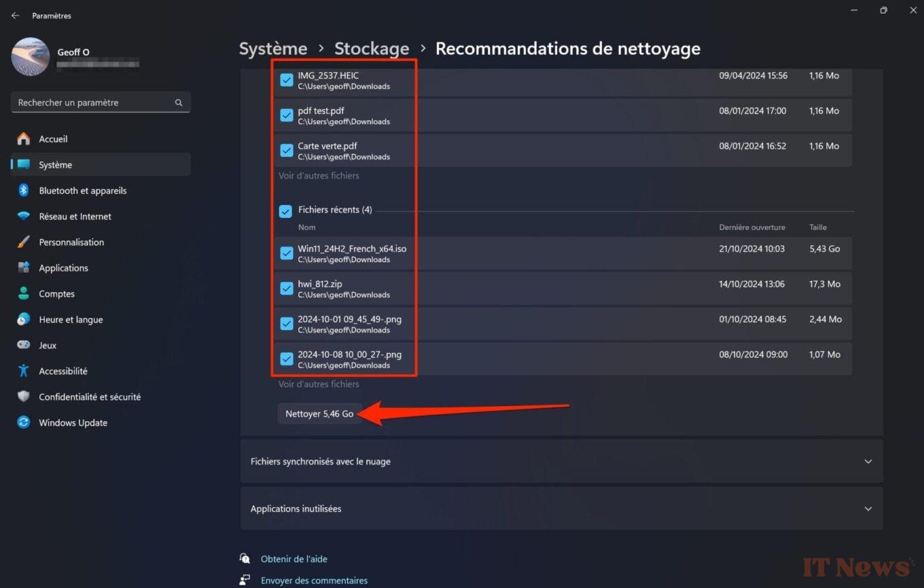Viewport: 924px width, 588px height.
Task: Toggle the Fichiers récents group checkbox
Action: click(285, 211)
